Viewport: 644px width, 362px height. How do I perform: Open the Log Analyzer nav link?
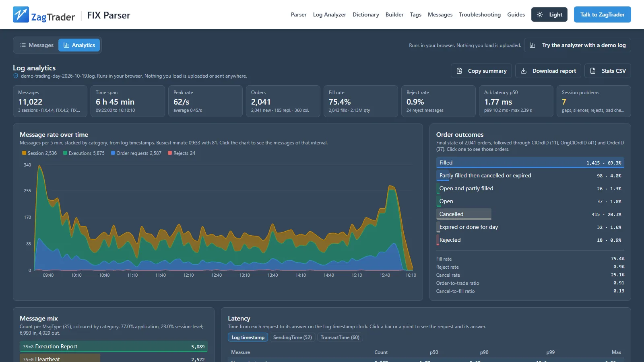click(330, 14)
